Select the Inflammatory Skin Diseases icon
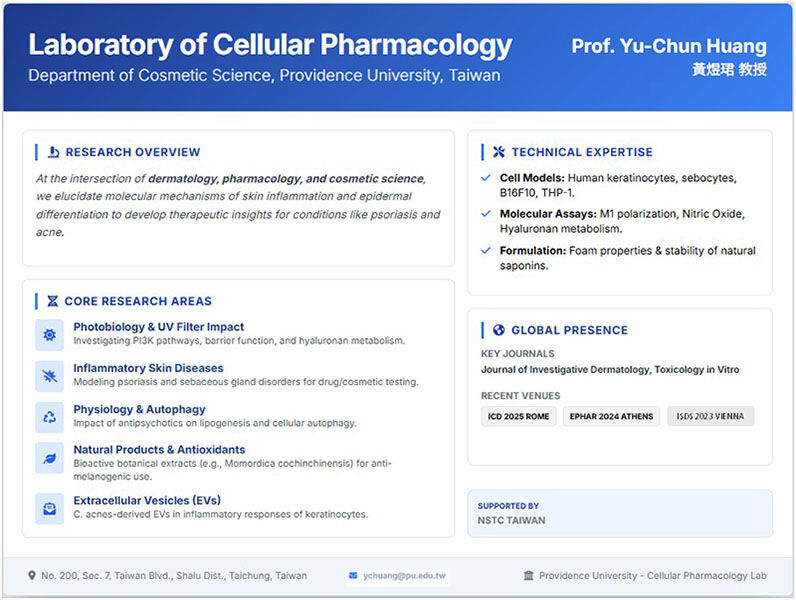The image size is (796, 600). pyautogui.click(x=49, y=375)
